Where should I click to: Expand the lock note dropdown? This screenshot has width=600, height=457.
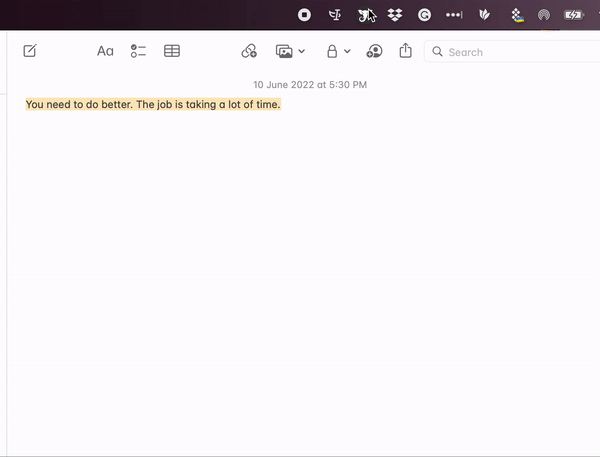pos(347,51)
